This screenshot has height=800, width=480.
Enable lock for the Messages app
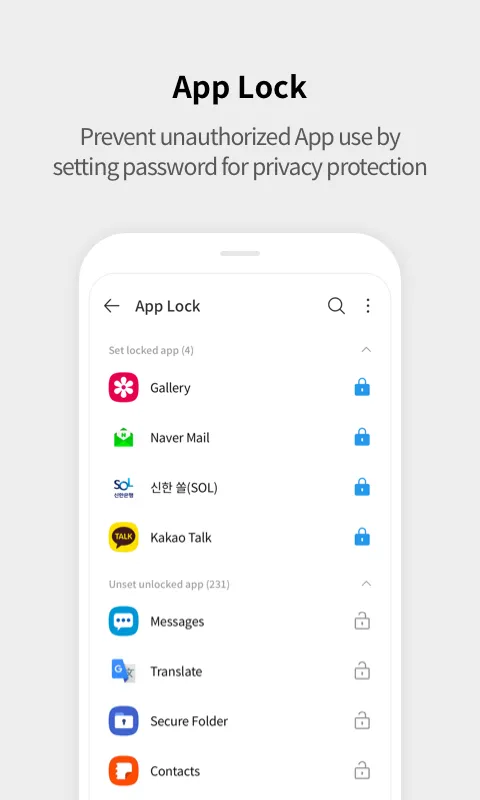pyautogui.click(x=362, y=621)
